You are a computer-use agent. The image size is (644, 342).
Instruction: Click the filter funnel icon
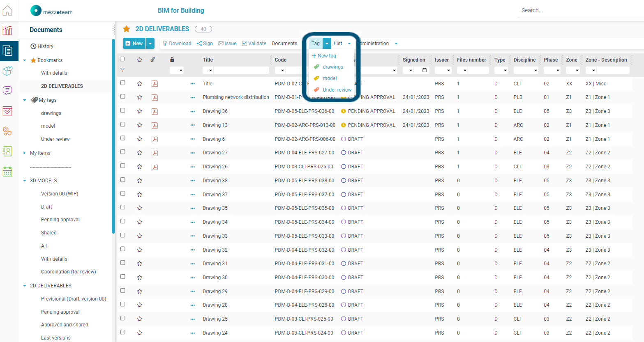[122, 70]
